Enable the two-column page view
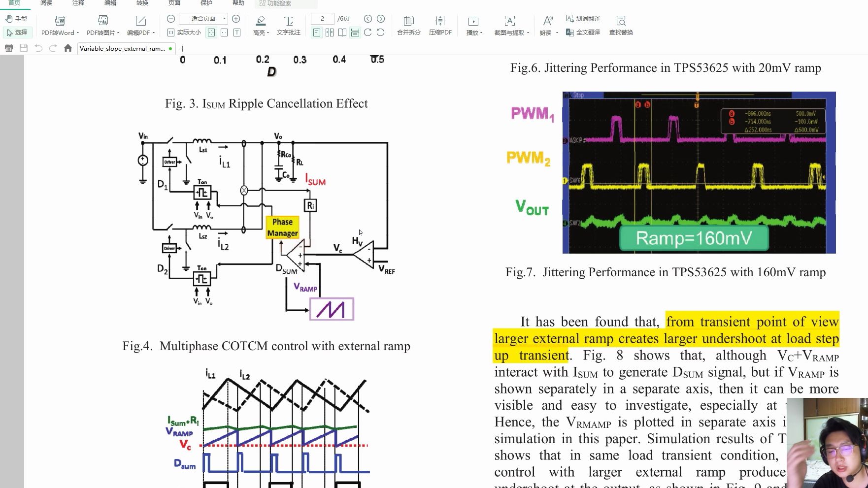Viewport: 868px width, 488px height. pos(330,33)
